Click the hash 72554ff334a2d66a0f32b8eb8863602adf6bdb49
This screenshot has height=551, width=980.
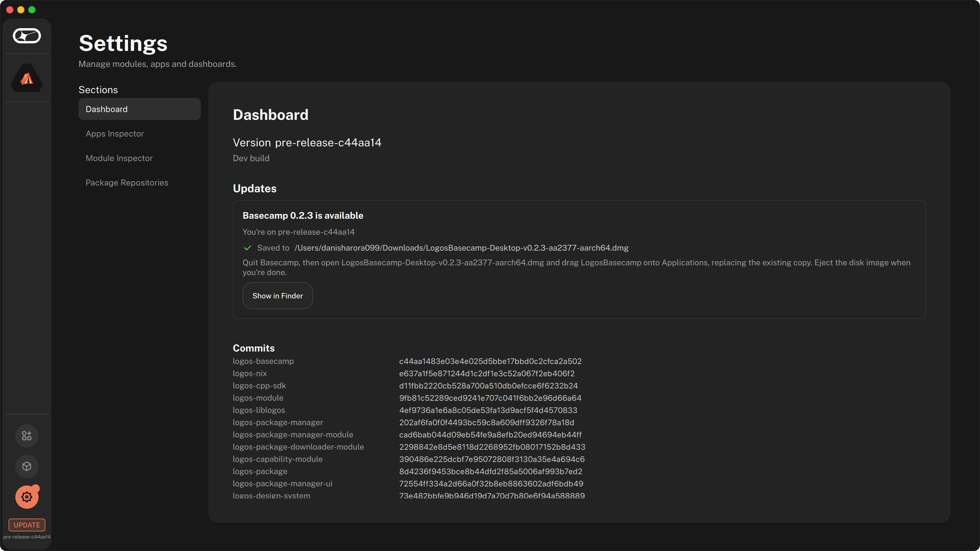pos(491,484)
